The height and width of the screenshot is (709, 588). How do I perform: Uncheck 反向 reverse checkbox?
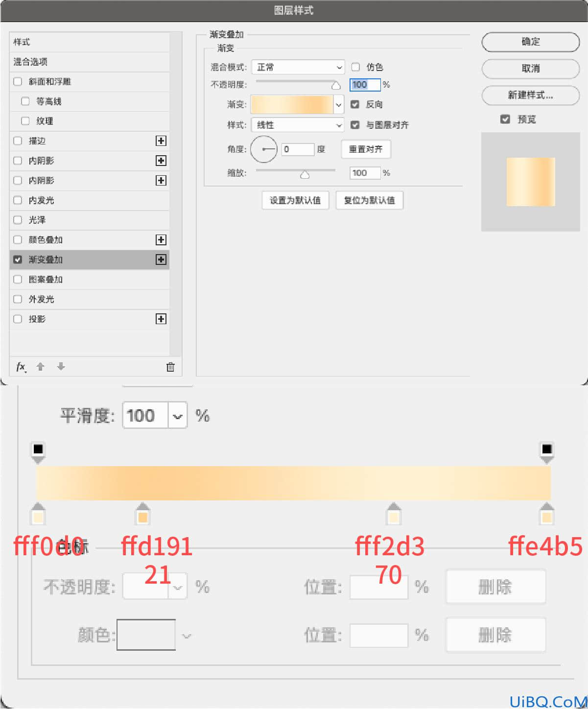(x=355, y=104)
